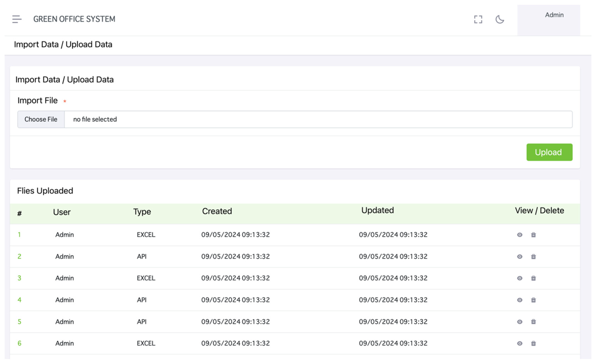Image resolution: width=595 pixels, height=364 pixels.
Task: View uploaded file in row 1
Action: coord(519,235)
